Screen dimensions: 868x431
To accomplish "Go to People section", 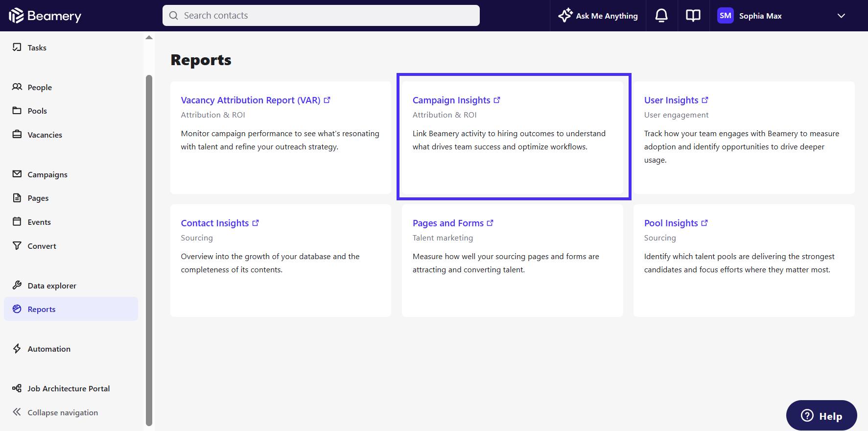I will pyautogui.click(x=70, y=87).
